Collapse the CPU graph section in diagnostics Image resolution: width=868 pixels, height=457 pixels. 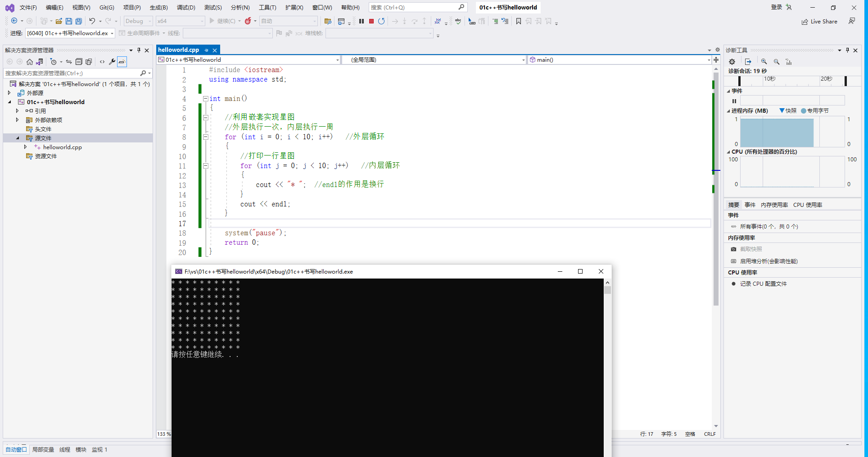[728, 152]
